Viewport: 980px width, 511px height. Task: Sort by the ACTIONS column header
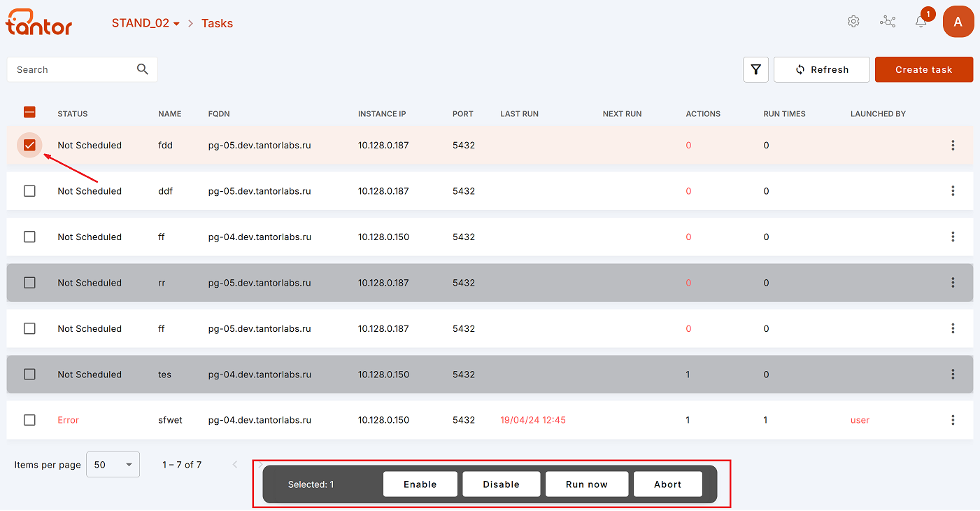click(x=703, y=114)
